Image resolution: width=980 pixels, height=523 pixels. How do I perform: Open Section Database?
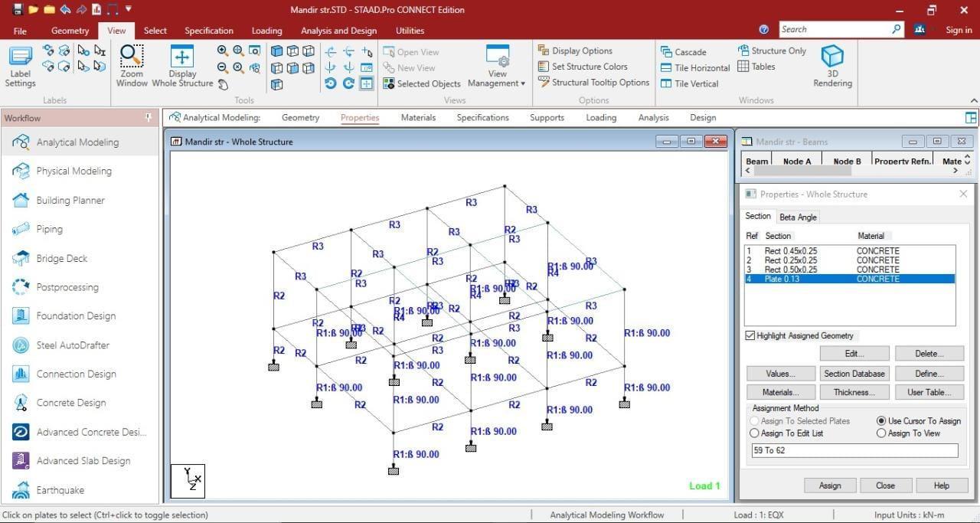click(x=854, y=374)
